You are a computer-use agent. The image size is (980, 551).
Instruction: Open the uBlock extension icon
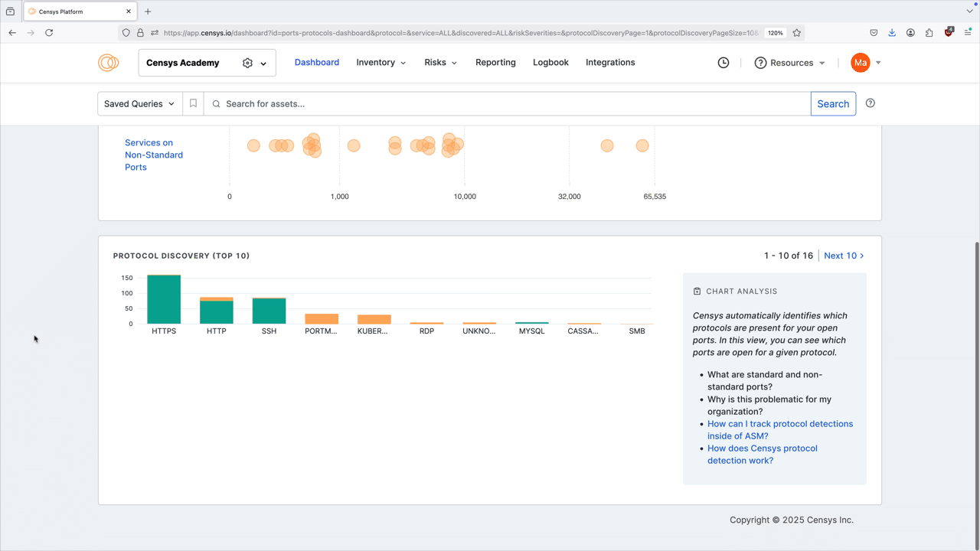pos(949,33)
